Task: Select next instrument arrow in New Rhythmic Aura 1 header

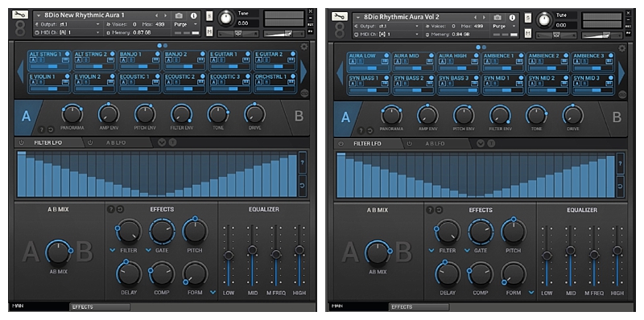Action: point(165,15)
